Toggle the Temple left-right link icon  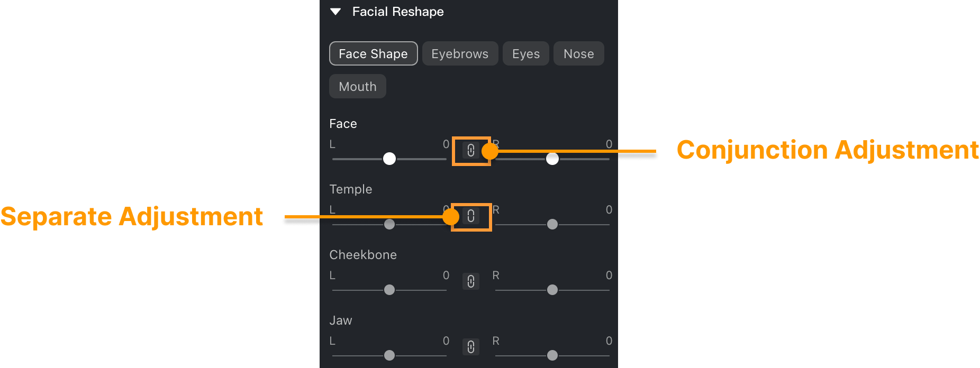click(471, 216)
